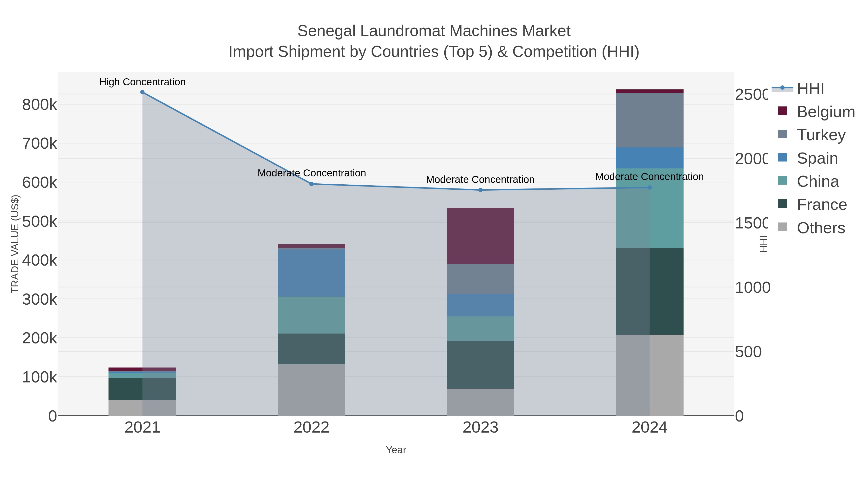
Task: Select the Spain segment of 2023 bar
Action: point(481,305)
